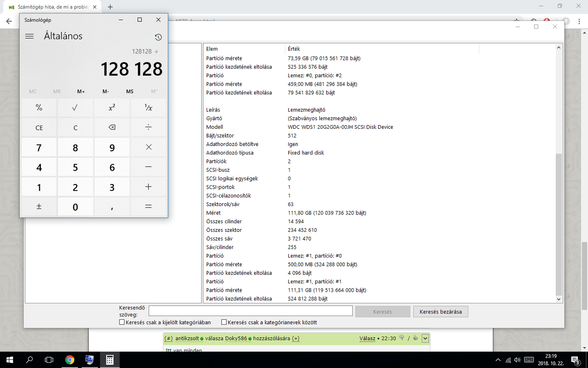Click the 0 key on the calculator

[x=75, y=207]
